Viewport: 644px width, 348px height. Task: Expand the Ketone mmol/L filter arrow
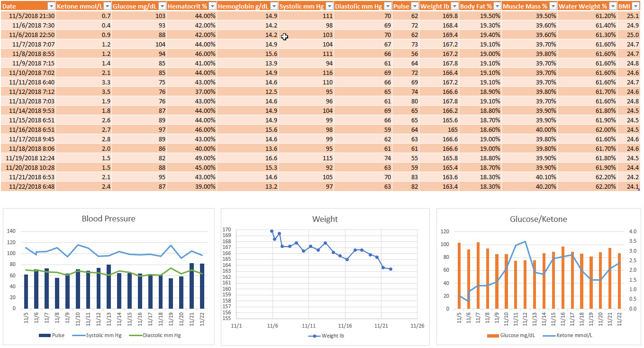[107, 6]
